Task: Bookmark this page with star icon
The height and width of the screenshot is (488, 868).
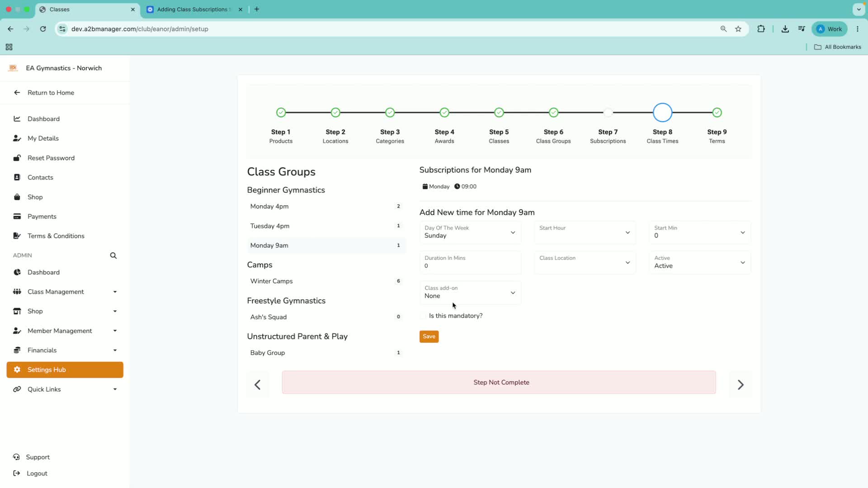Action: pos(738,29)
